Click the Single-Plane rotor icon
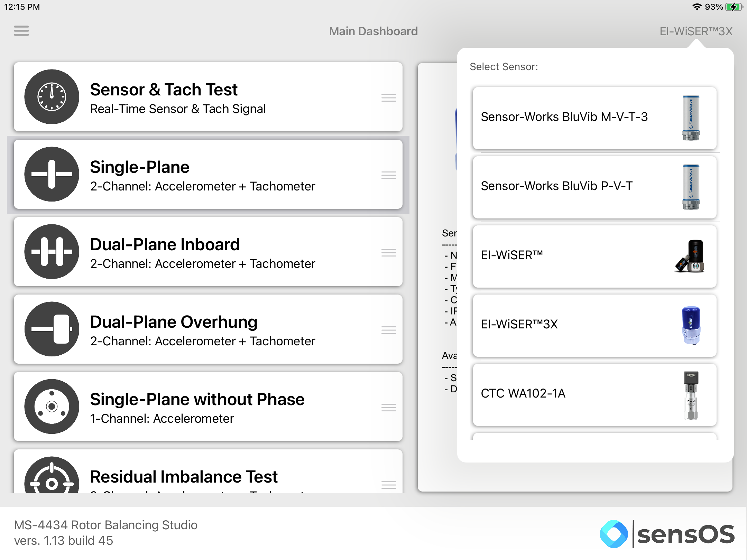This screenshot has height=560, width=747. click(x=52, y=174)
